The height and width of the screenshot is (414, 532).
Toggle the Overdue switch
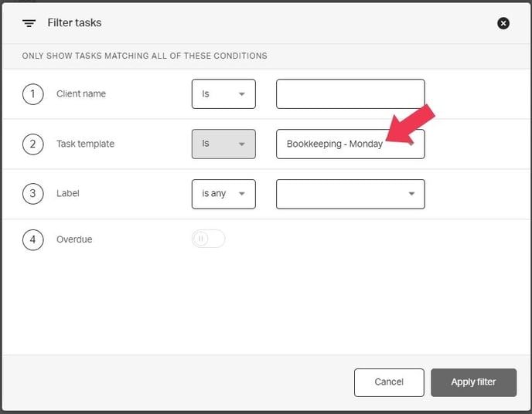(208, 239)
